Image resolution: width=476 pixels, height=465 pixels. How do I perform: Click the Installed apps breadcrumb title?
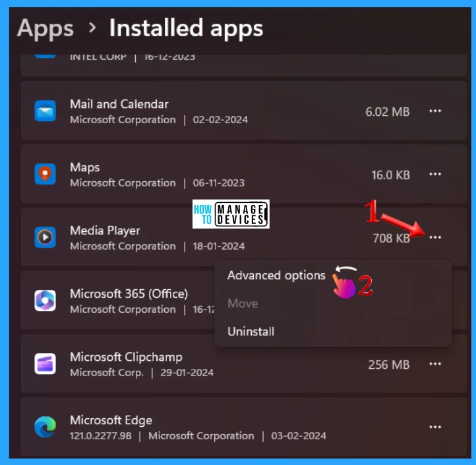pyautogui.click(x=186, y=28)
